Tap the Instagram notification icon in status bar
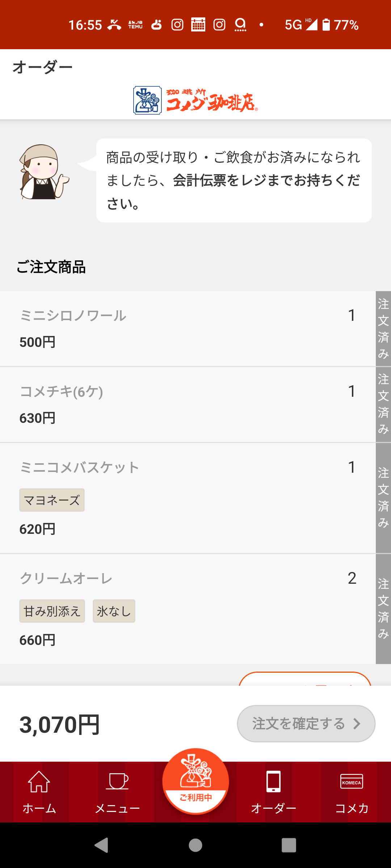Screen dimensions: 391x868 pos(177,25)
